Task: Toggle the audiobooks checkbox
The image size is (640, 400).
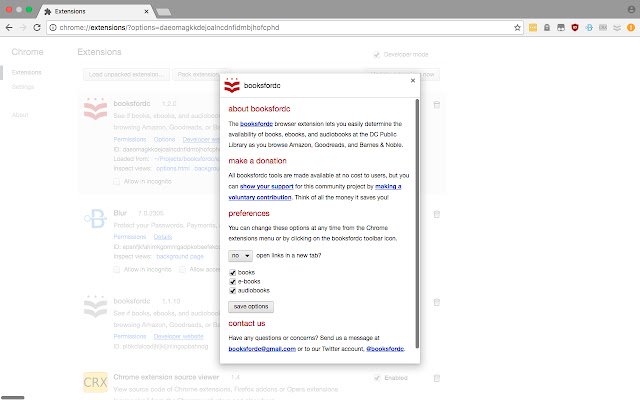Action: [233, 291]
